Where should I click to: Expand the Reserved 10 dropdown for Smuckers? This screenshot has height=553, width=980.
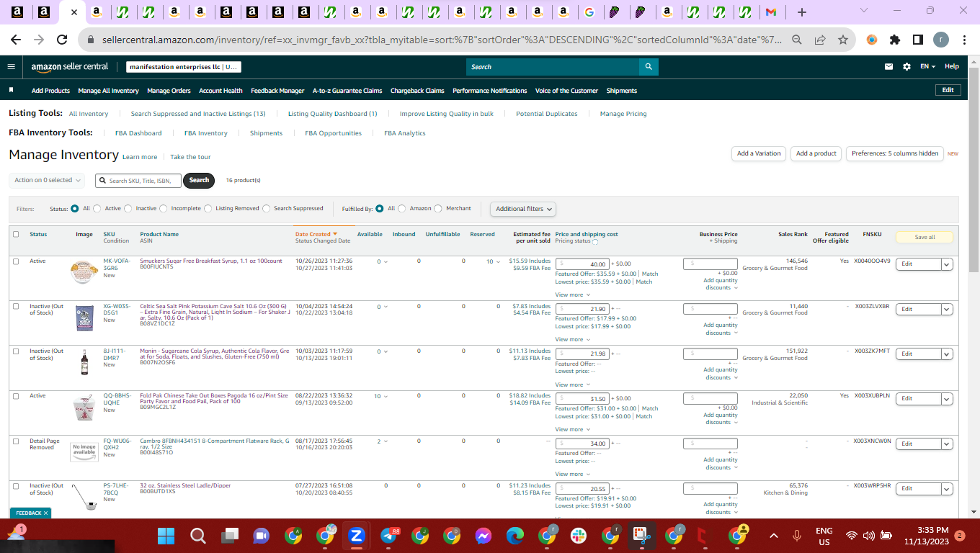click(x=493, y=262)
